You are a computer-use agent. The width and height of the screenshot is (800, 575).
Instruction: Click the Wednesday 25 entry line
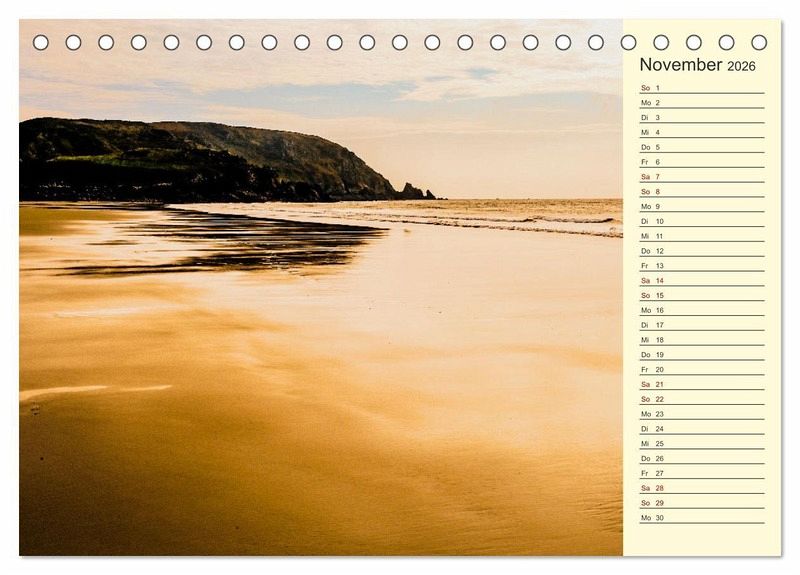tap(701, 443)
